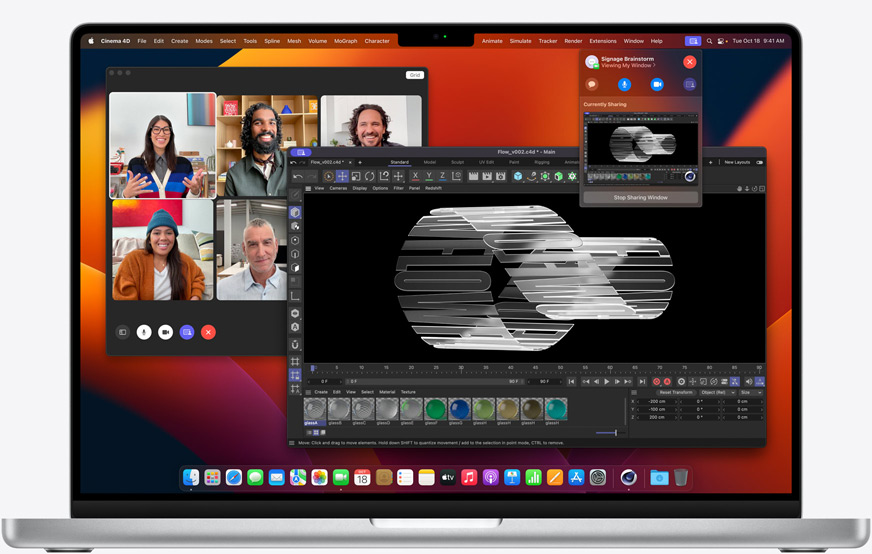Click the sidebar icon in the FaceTime window

122,332
